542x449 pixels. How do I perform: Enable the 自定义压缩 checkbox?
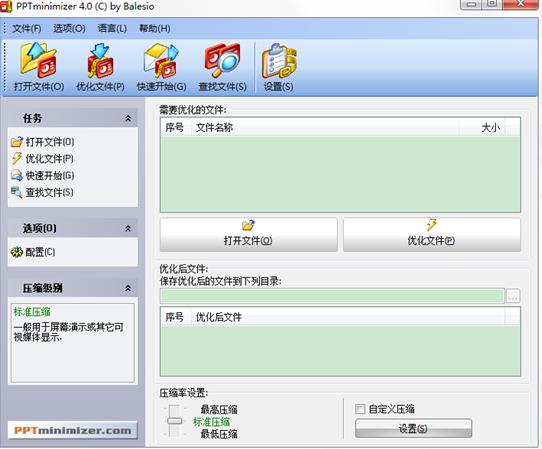[360, 409]
